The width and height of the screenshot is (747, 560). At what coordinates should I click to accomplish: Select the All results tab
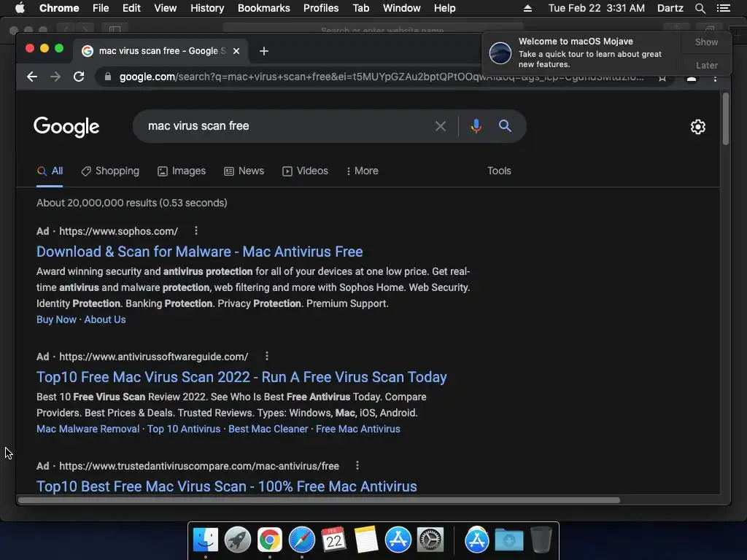pos(50,171)
